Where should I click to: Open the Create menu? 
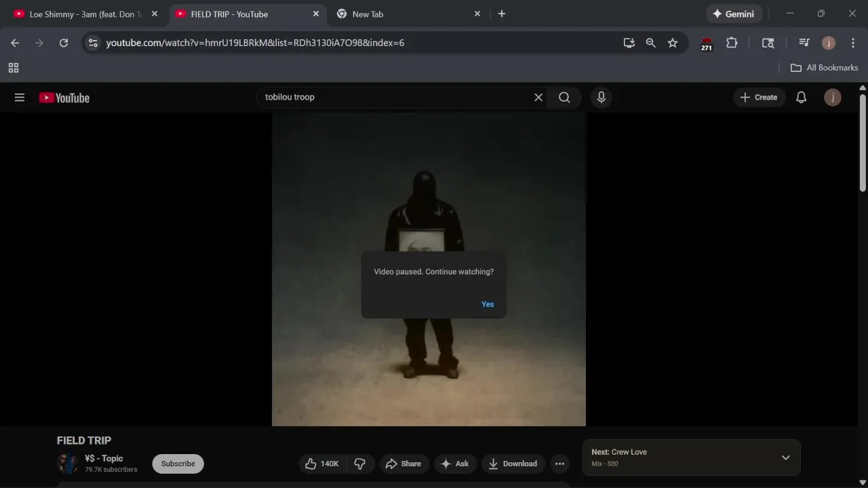[759, 98]
